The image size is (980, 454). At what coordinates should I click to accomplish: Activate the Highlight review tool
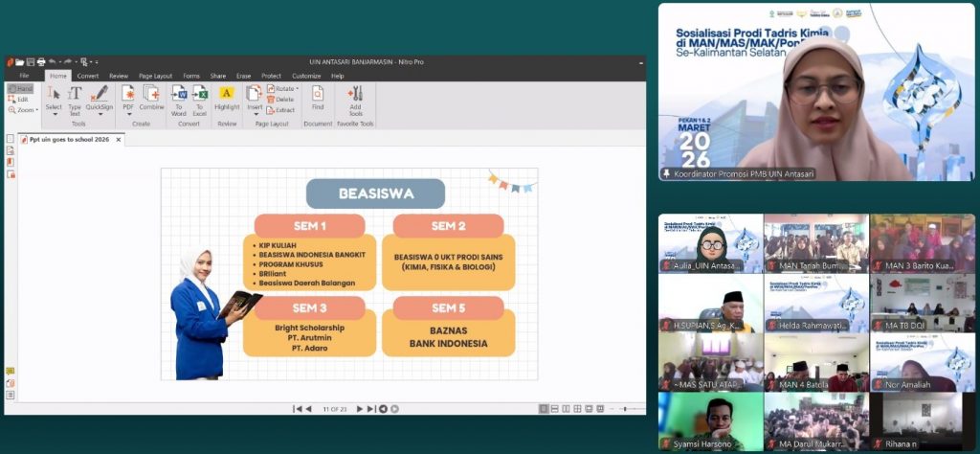(226, 98)
